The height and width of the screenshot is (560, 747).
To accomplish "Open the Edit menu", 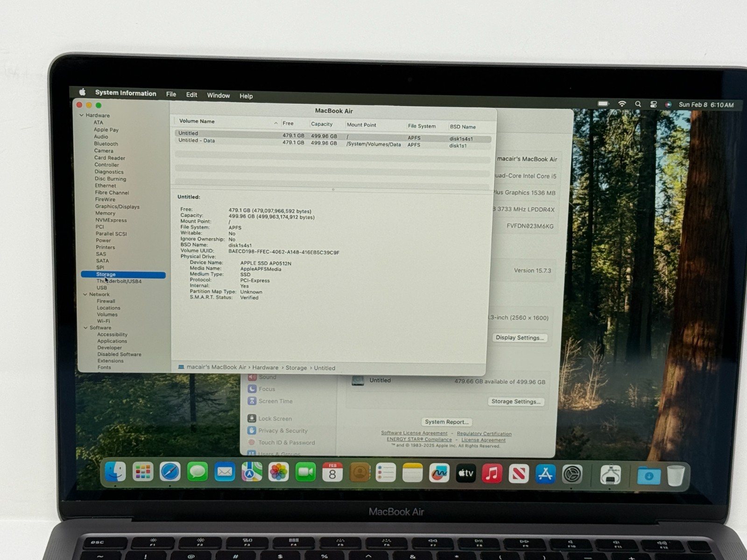I will pos(191,95).
